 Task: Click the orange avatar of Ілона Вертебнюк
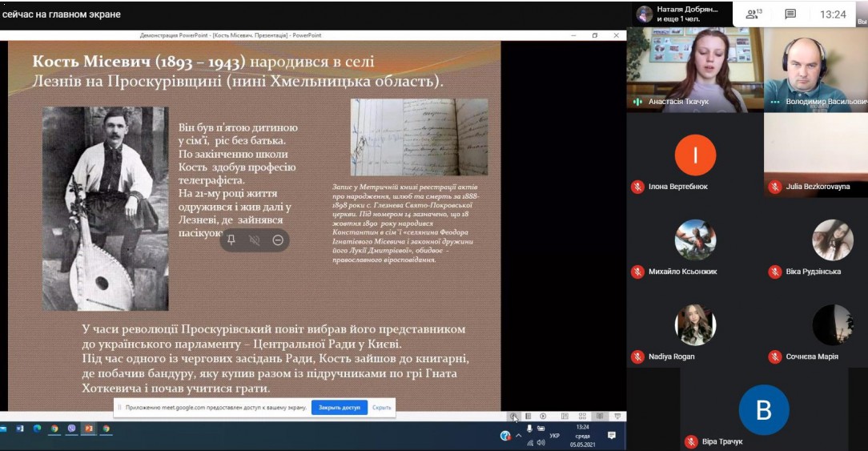(x=695, y=155)
